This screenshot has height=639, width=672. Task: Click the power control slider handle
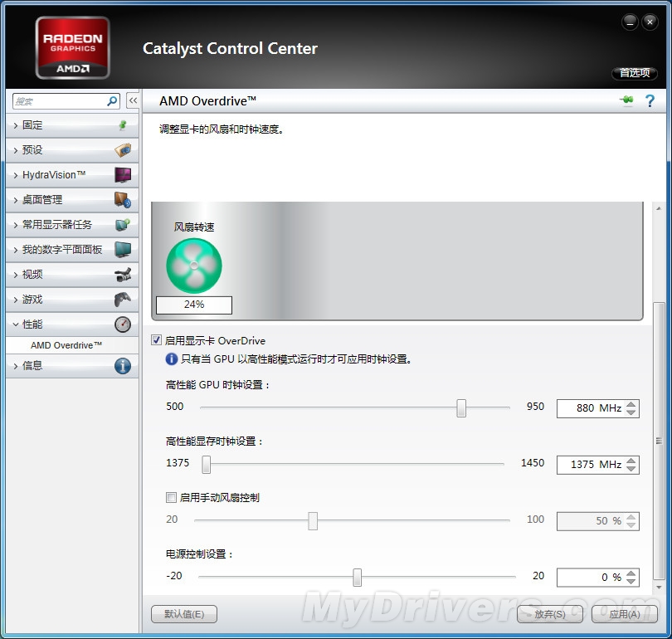point(357,578)
